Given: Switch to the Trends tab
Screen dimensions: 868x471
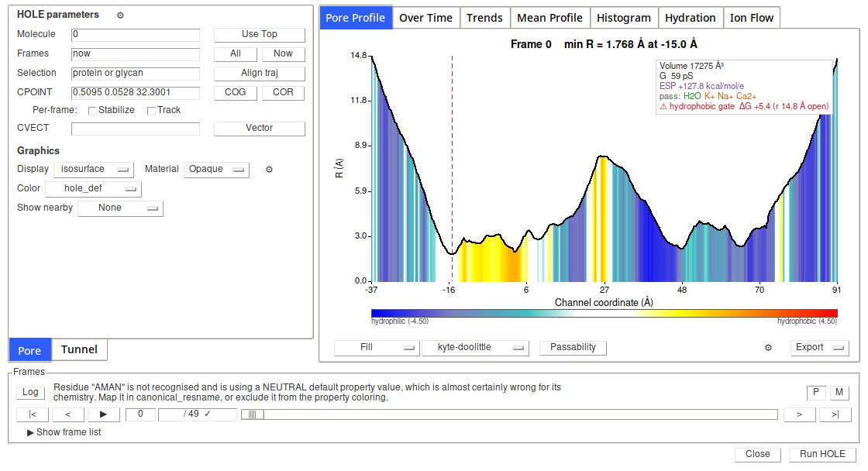Looking at the screenshot, I should [484, 18].
